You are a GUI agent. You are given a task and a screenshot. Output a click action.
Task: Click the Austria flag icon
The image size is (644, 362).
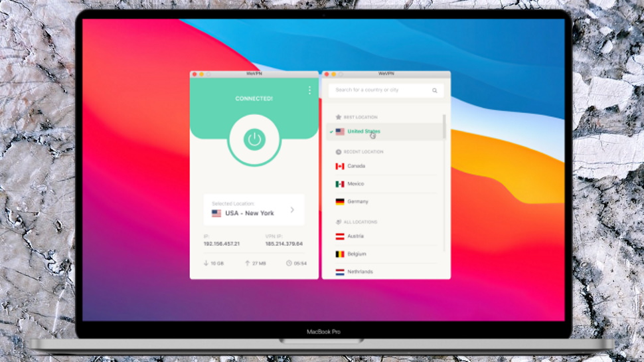[340, 236]
